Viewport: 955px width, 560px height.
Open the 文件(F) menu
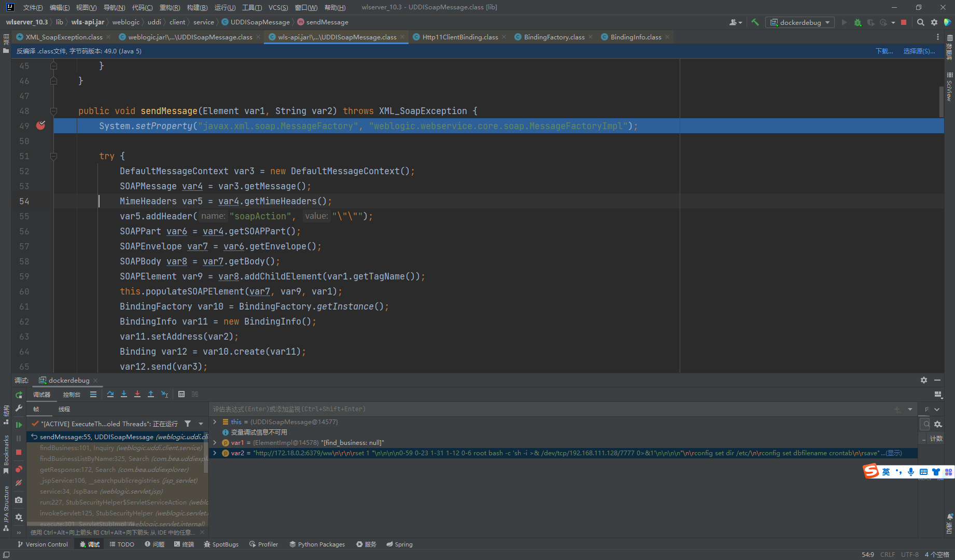pos(33,7)
